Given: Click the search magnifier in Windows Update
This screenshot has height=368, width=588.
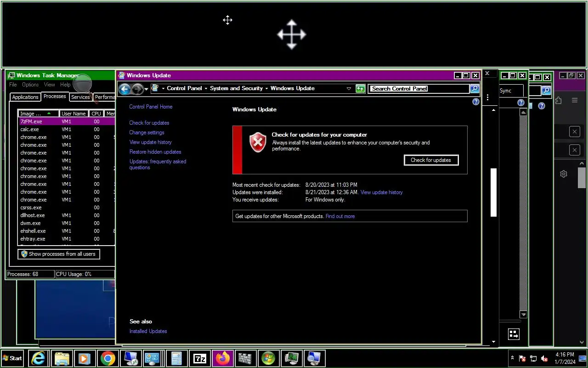Looking at the screenshot, I should point(475,89).
